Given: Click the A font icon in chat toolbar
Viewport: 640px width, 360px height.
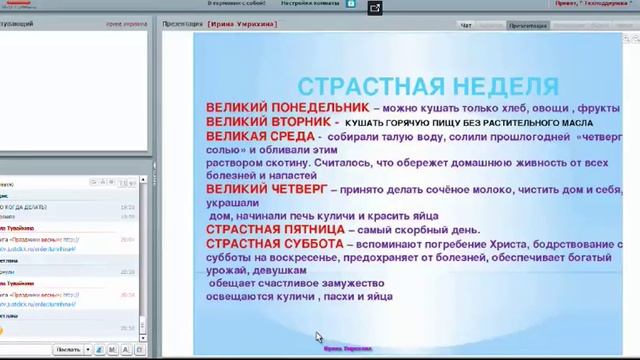Looking at the screenshot, I should point(126,350).
